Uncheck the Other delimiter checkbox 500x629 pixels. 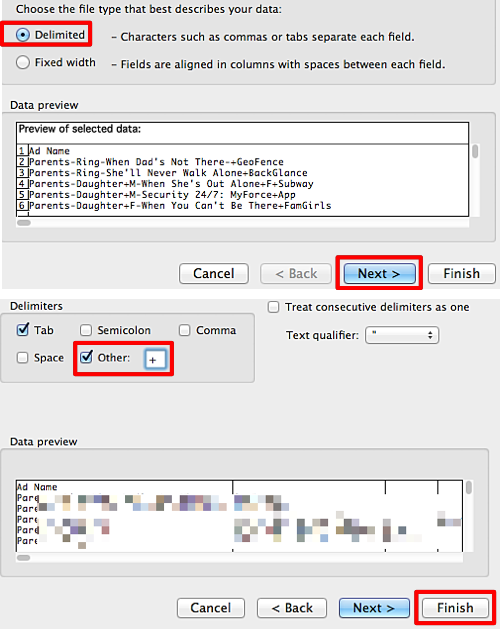pos(86,357)
